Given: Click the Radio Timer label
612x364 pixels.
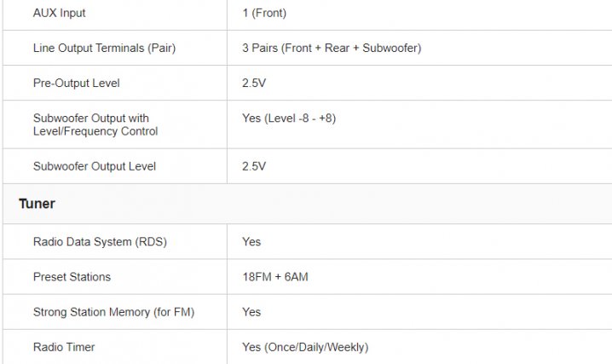Looking at the screenshot, I should pos(64,347).
